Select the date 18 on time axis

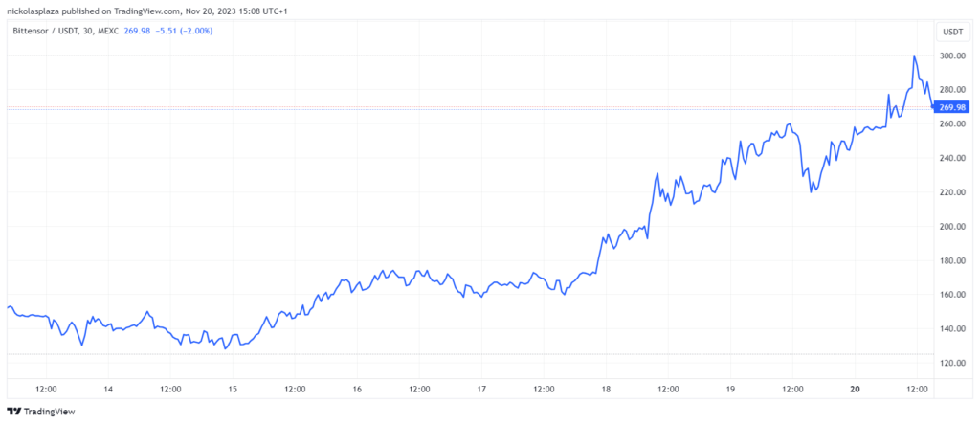coord(606,389)
